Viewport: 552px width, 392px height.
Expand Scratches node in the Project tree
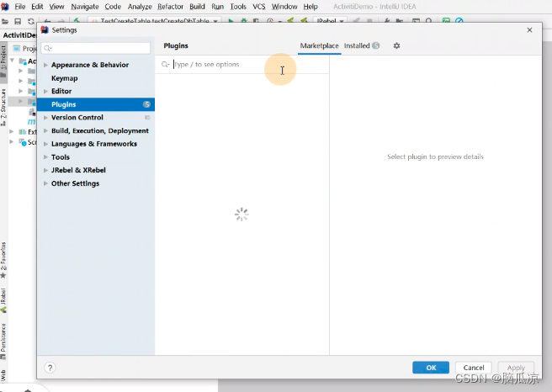[x=11, y=142]
